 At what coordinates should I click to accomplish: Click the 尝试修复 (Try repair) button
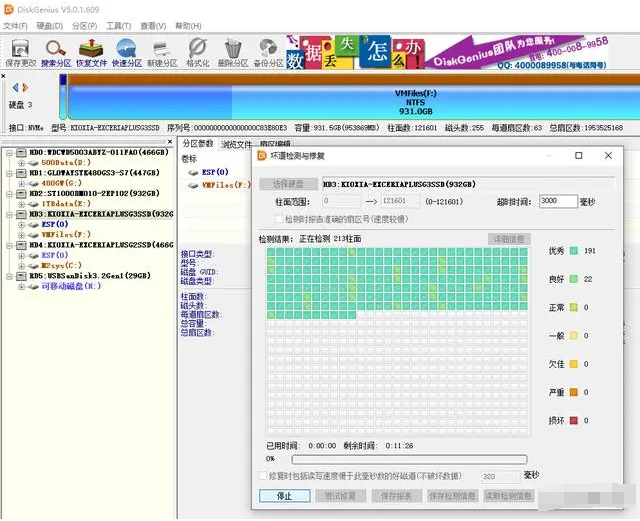[x=340, y=496]
